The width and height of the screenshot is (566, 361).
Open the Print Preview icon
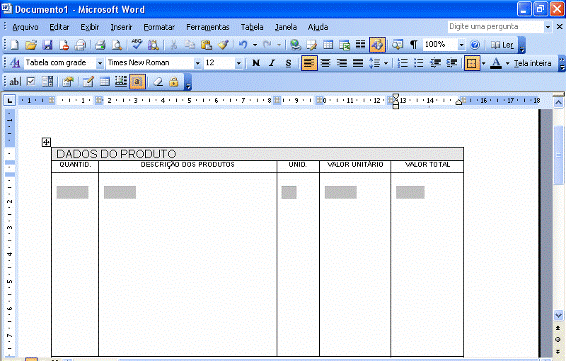coord(117,45)
